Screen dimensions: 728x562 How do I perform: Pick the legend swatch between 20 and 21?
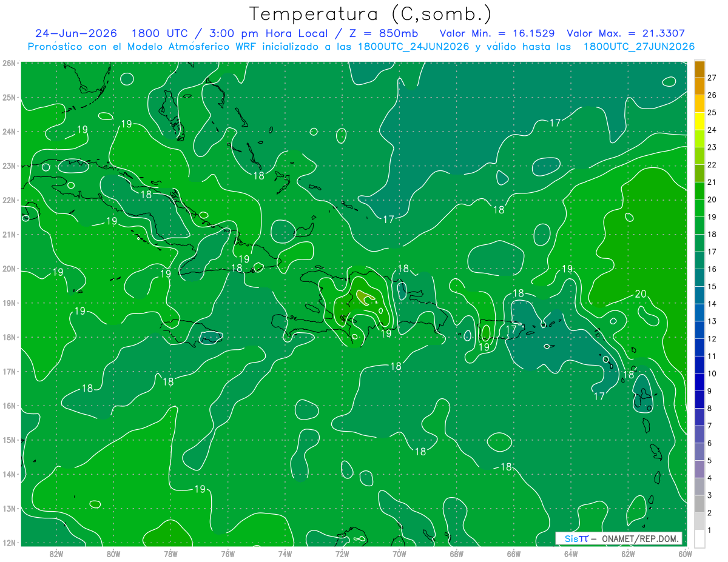coord(699,191)
